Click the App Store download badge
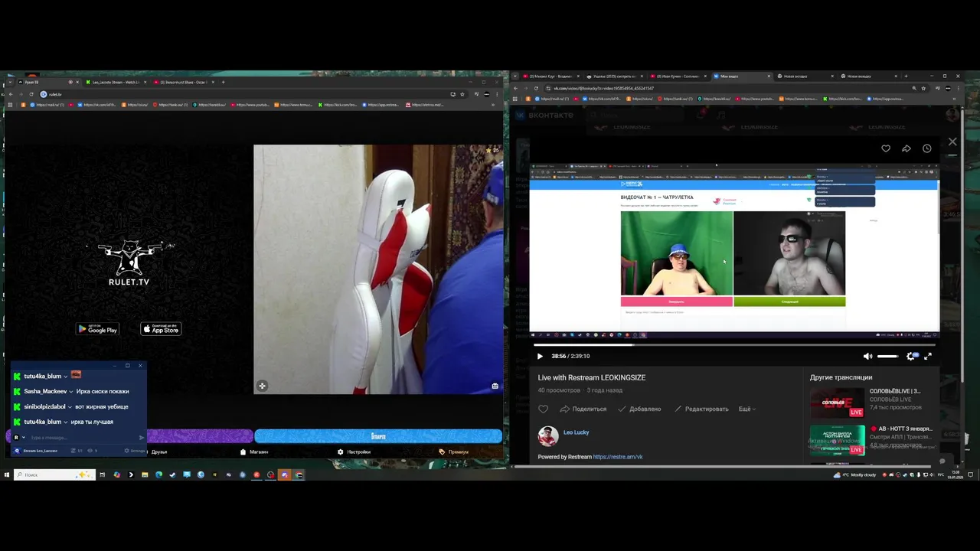This screenshot has height=551, width=980. pos(161,329)
